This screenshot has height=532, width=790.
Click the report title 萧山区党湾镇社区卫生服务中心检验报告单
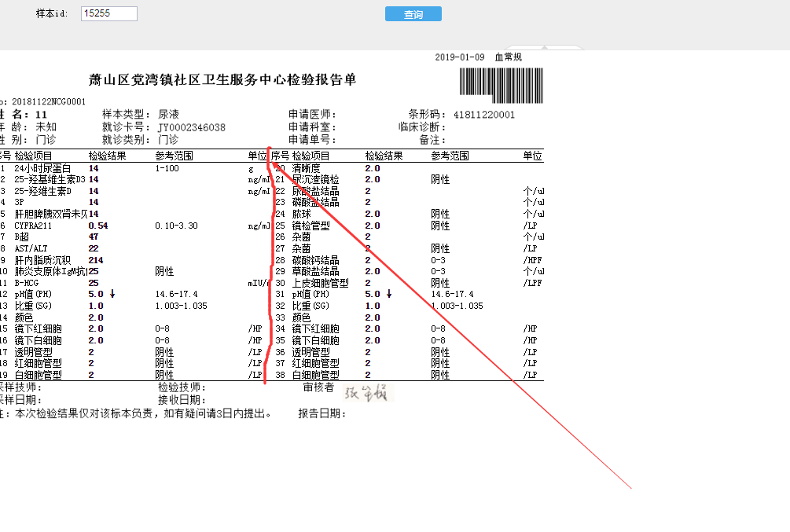pyautogui.click(x=222, y=79)
